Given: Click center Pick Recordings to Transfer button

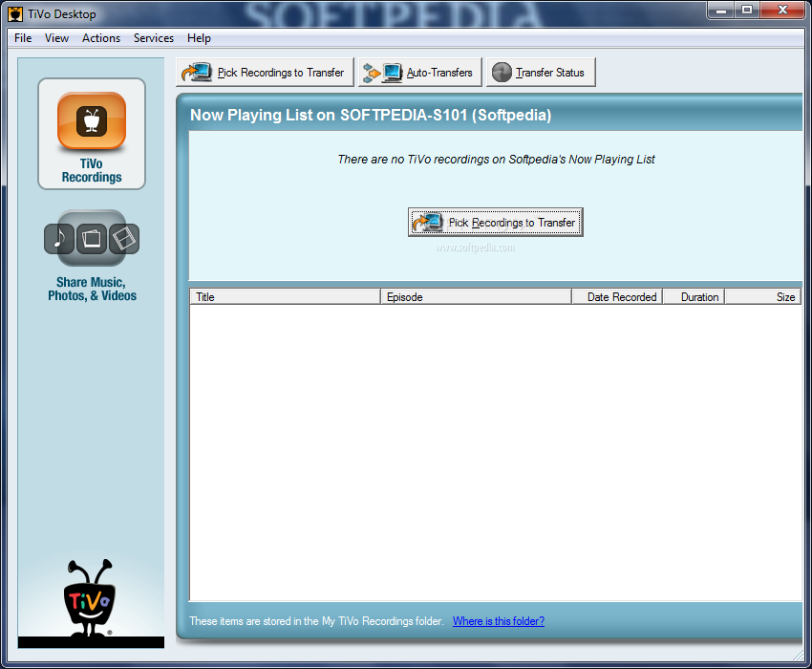Looking at the screenshot, I should 496,223.
